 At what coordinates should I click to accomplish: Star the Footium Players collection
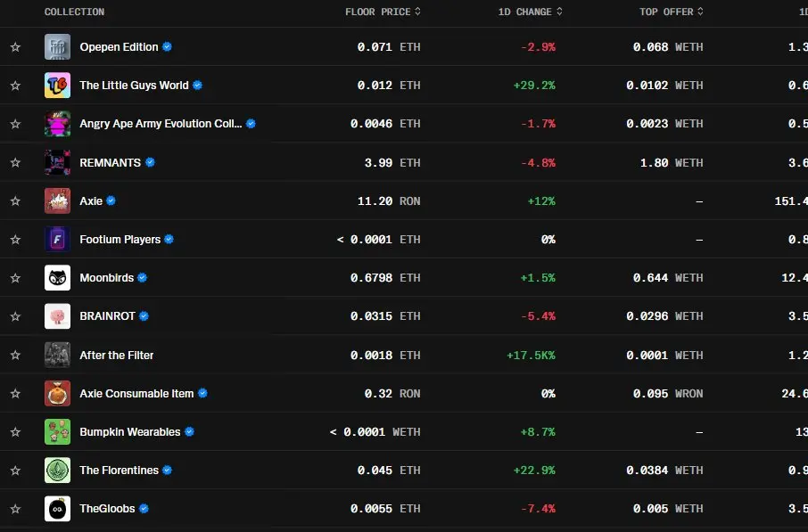15,240
